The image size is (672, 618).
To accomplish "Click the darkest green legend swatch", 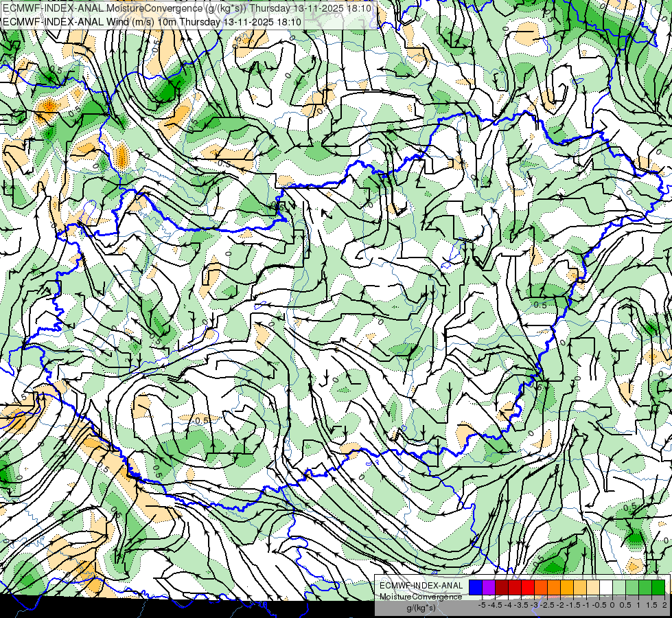I will (659, 588).
